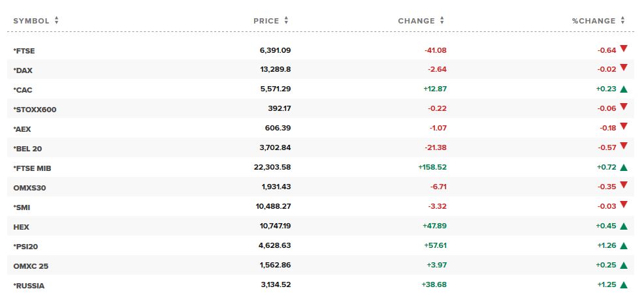Click the green up arrow in FTSE MIB row
The image size is (644, 306).
point(624,168)
